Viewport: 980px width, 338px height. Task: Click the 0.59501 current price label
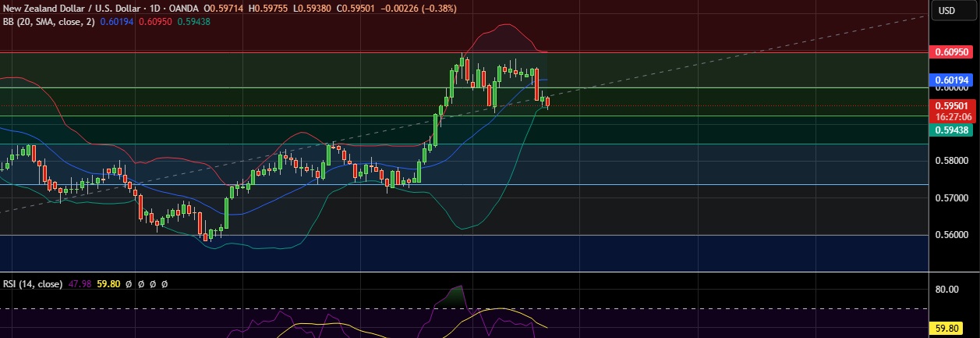tap(950, 105)
